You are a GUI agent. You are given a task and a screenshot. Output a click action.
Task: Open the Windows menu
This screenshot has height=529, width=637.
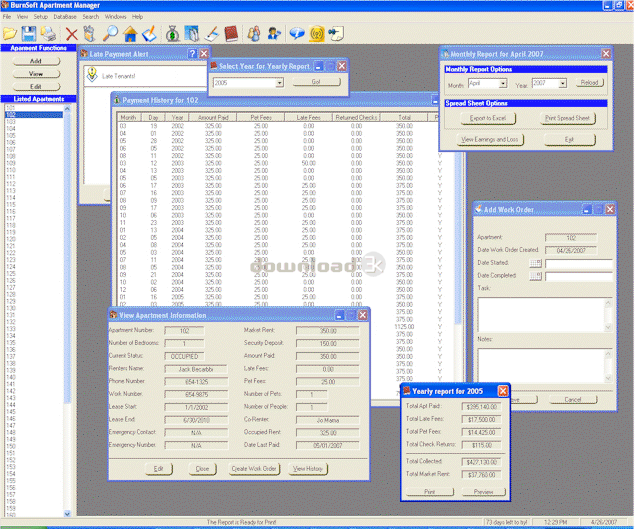pos(115,17)
